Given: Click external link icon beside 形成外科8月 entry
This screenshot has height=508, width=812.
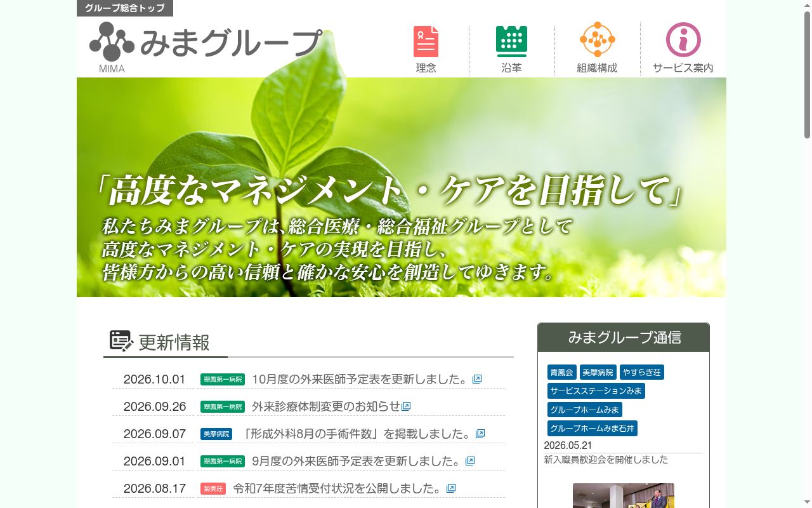Looking at the screenshot, I should tap(480, 434).
